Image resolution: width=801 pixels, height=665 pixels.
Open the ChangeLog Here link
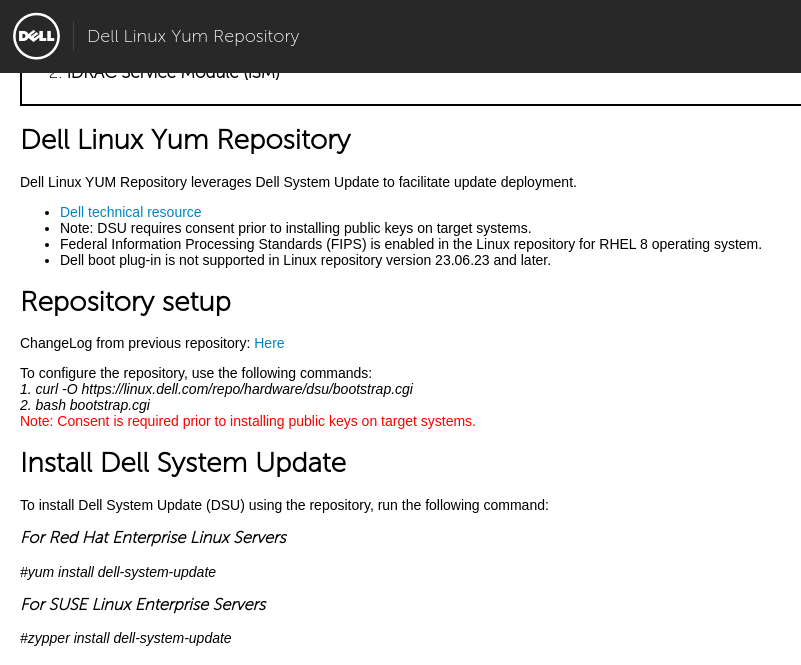click(269, 343)
